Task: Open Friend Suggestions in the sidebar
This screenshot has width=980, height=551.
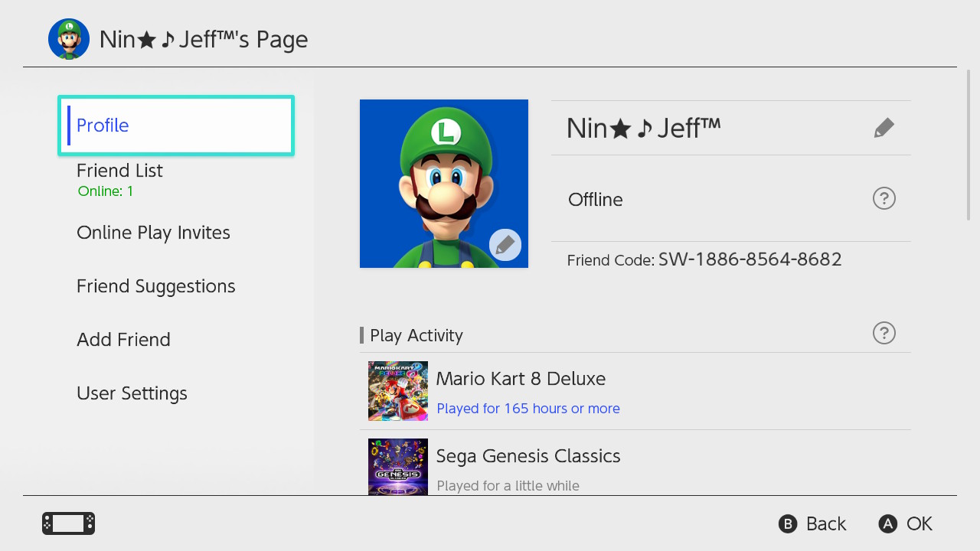Action: click(155, 286)
